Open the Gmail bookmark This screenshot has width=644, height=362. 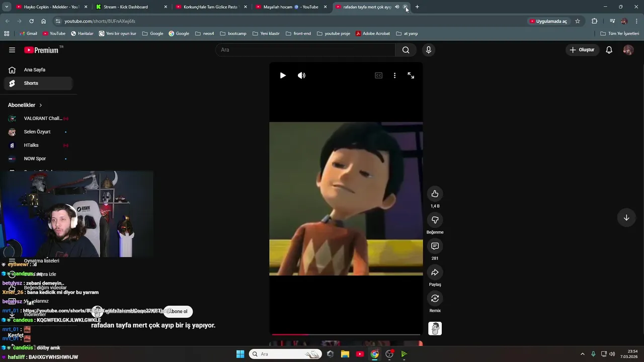[x=28, y=34]
